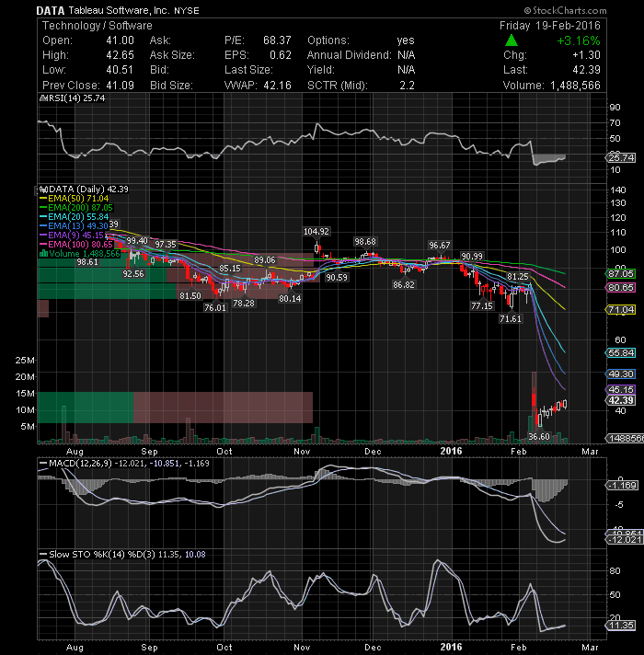Click the P/E value 68.37
This screenshot has width=644, height=655.
coord(277,40)
